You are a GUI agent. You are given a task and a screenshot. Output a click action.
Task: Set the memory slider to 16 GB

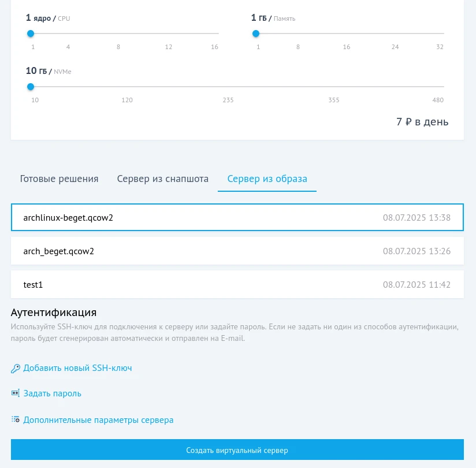(x=347, y=34)
